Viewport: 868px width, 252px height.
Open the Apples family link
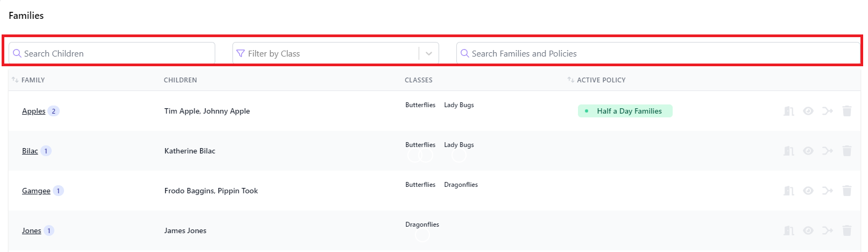pos(33,111)
